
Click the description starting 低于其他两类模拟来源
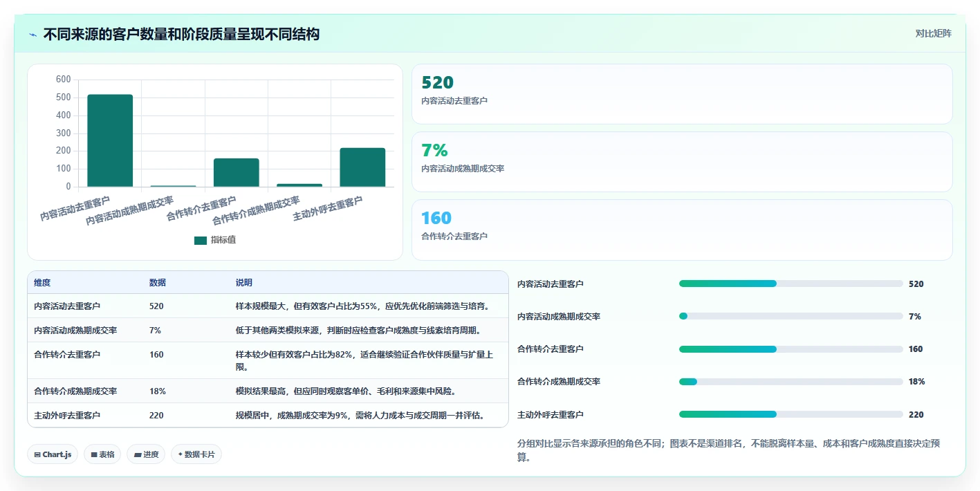[x=358, y=330]
